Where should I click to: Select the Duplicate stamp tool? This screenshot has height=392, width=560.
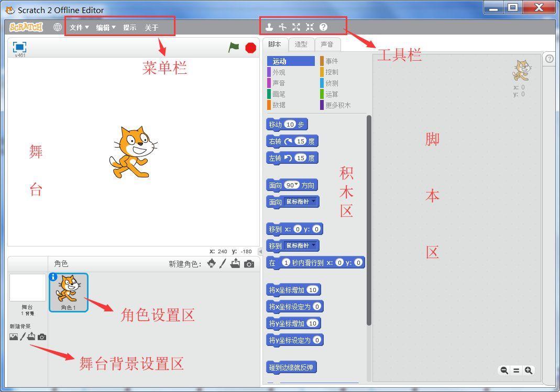269,27
